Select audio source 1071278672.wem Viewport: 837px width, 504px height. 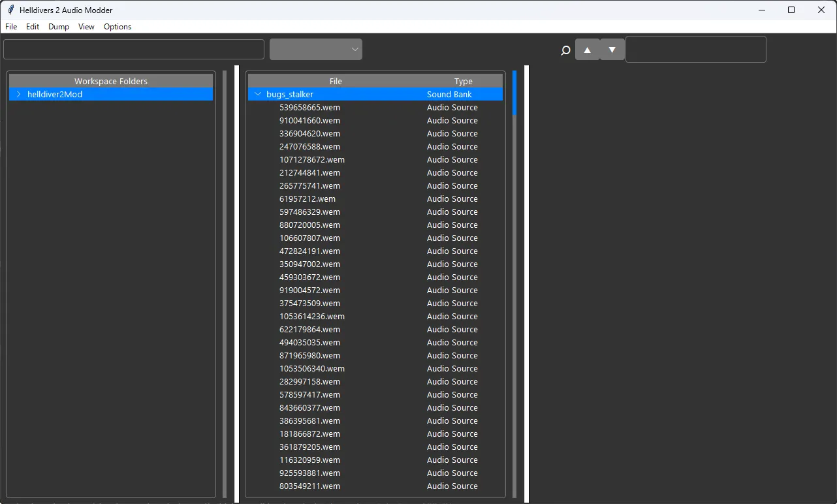(x=311, y=159)
